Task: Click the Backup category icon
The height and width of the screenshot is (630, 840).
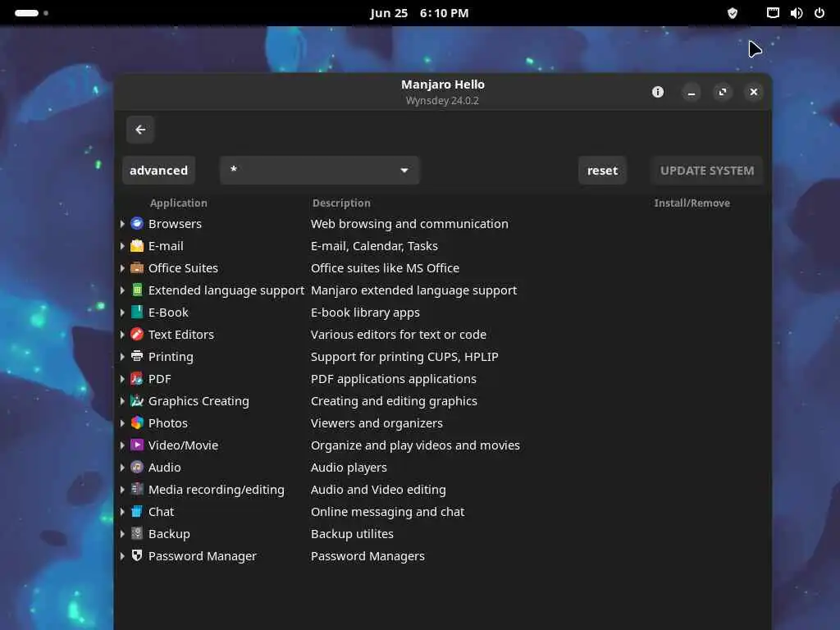Action: coord(137,533)
